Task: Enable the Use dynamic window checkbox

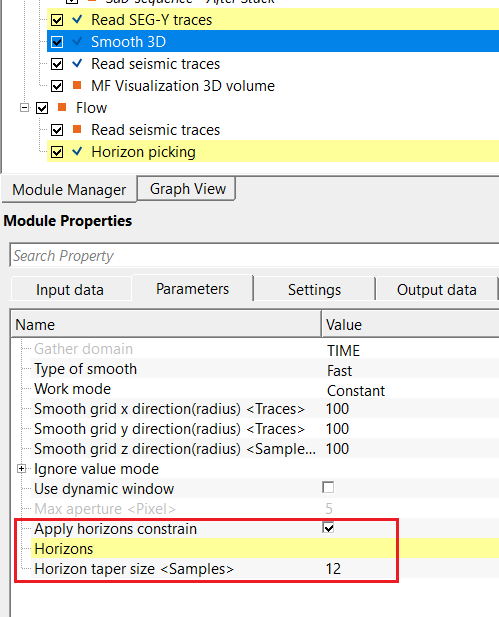Action: (328, 487)
